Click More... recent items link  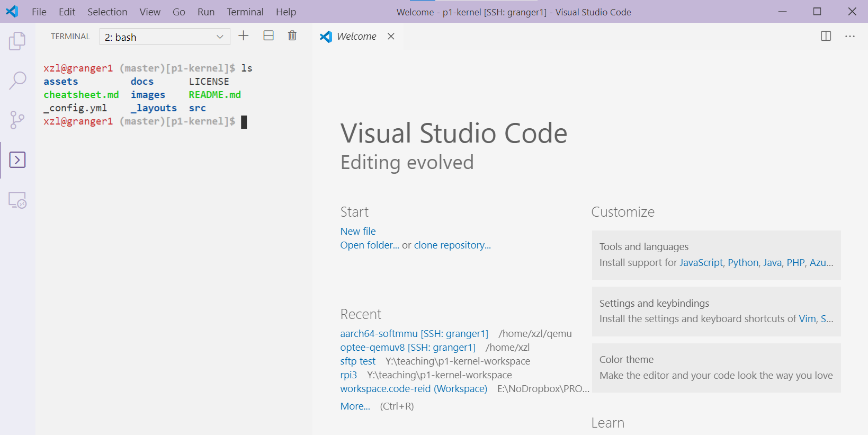355,406
